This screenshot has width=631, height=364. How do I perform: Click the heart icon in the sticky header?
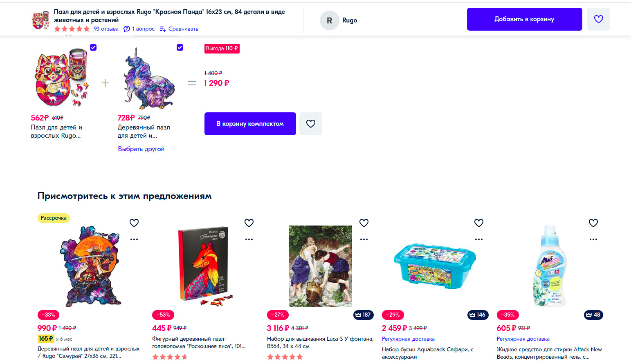(x=598, y=19)
